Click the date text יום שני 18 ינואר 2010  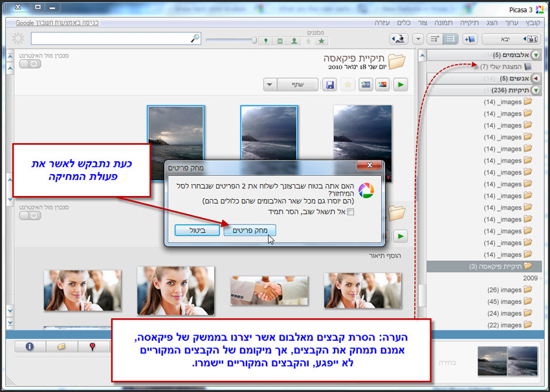[x=357, y=67]
